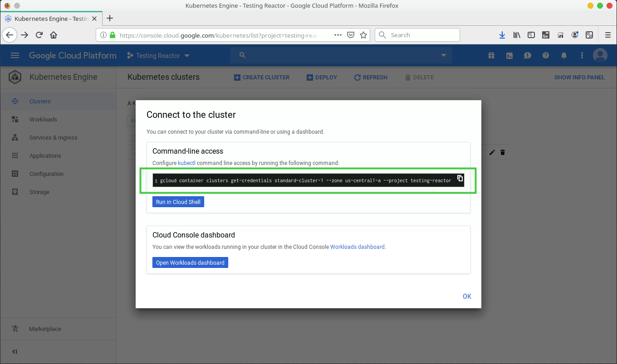The image size is (617, 364).
Task: Click the gcloud get-credentials command text
Action: click(306, 180)
